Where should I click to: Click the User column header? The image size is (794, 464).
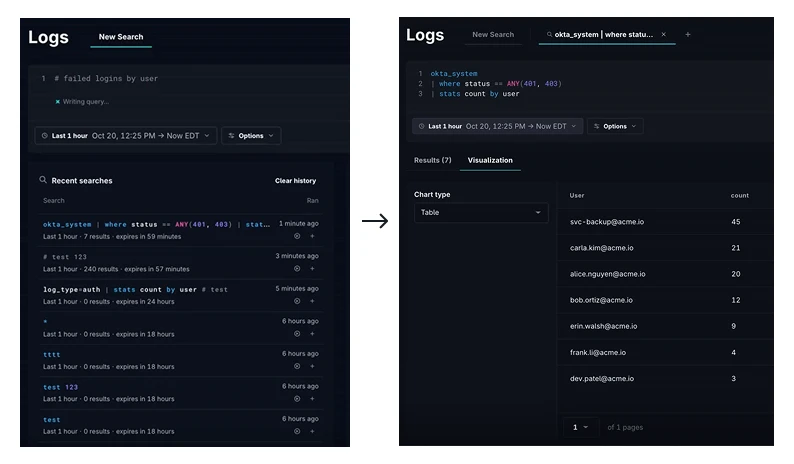coord(577,196)
